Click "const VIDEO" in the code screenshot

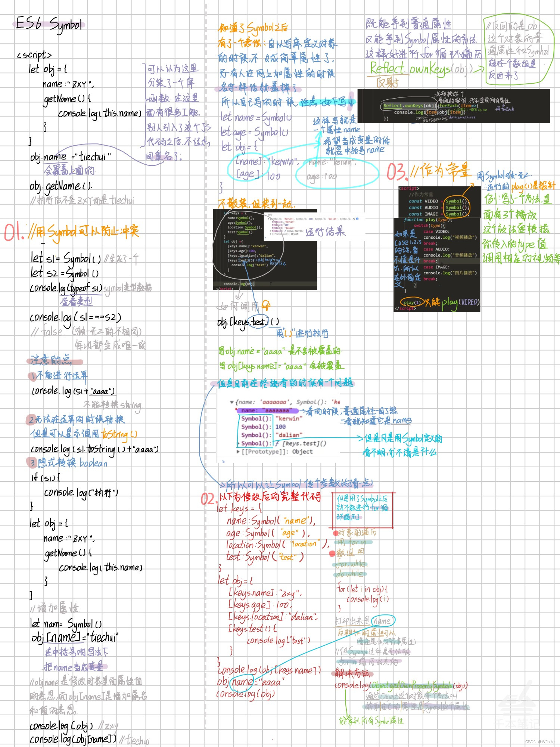(x=423, y=201)
